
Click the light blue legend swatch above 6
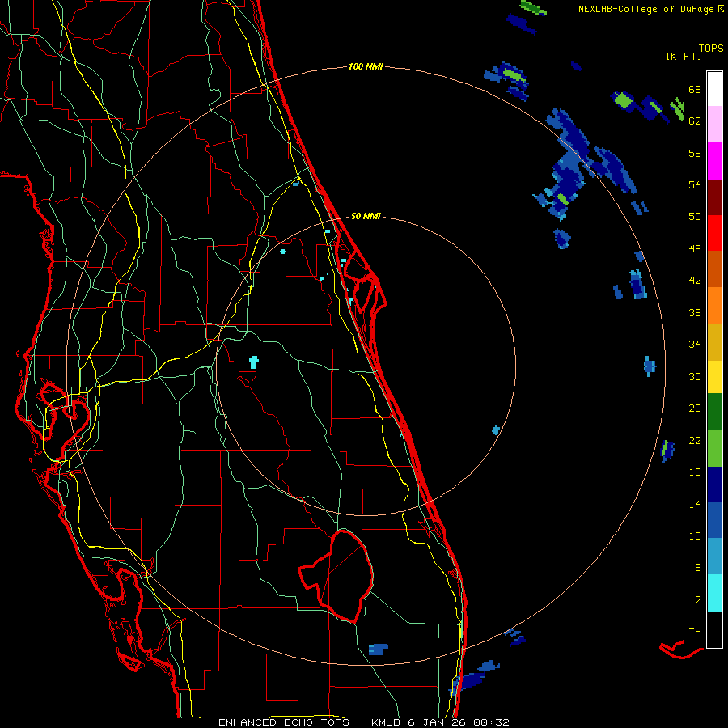pos(714,557)
